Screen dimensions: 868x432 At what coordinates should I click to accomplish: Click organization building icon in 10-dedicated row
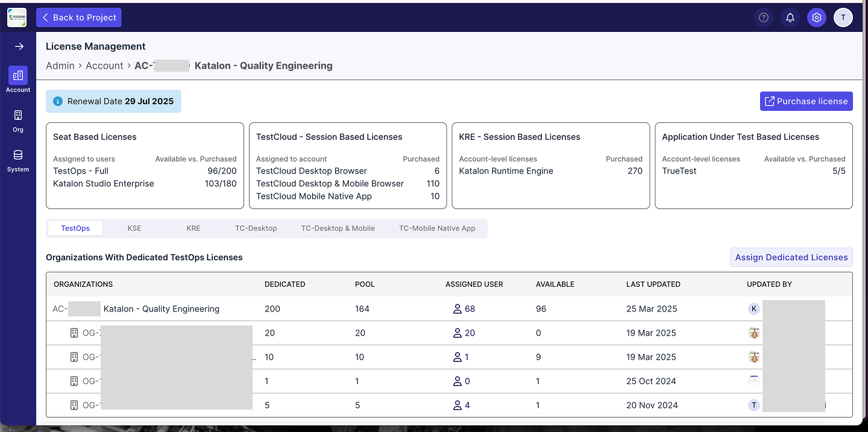coord(74,357)
